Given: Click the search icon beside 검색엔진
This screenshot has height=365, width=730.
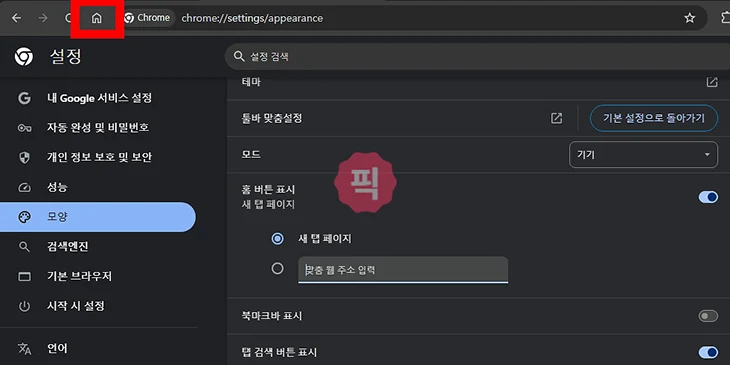Looking at the screenshot, I should (24, 247).
